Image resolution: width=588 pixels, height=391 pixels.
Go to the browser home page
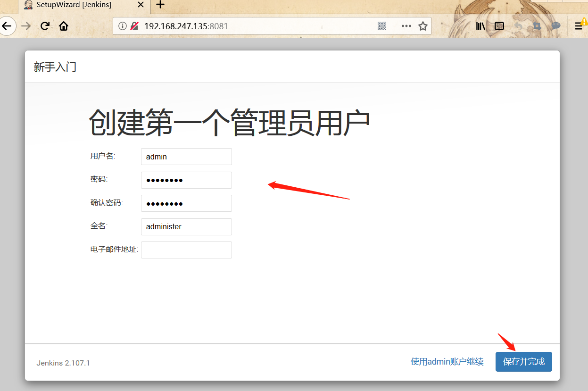pyautogui.click(x=64, y=26)
